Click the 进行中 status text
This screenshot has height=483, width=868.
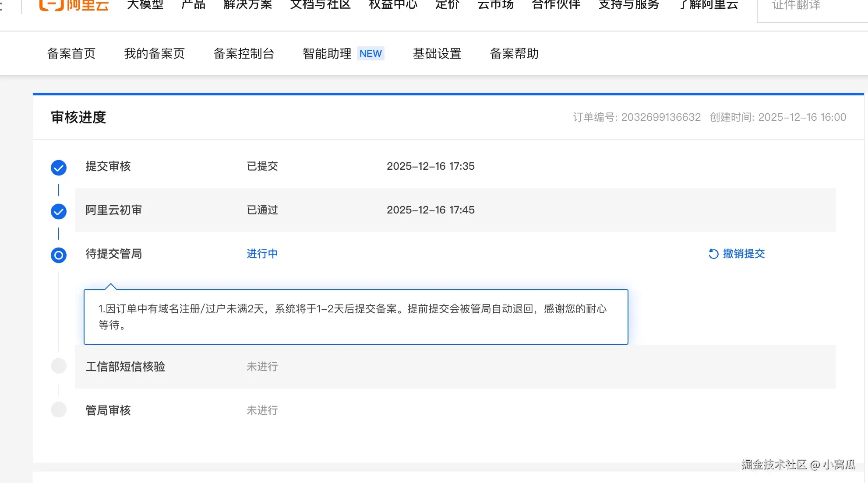click(262, 254)
